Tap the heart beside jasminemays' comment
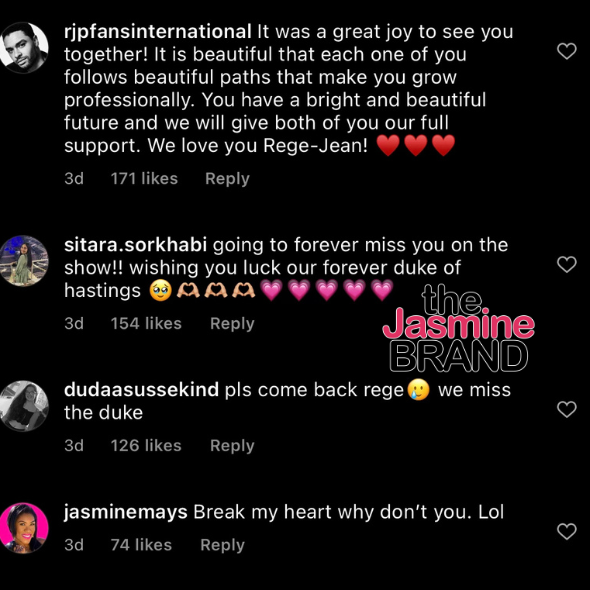This screenshot has width=590, height=590. pos(567,531)
